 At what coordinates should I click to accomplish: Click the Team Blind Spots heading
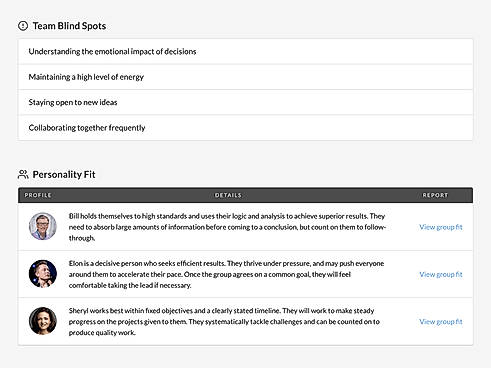(69, 26)
